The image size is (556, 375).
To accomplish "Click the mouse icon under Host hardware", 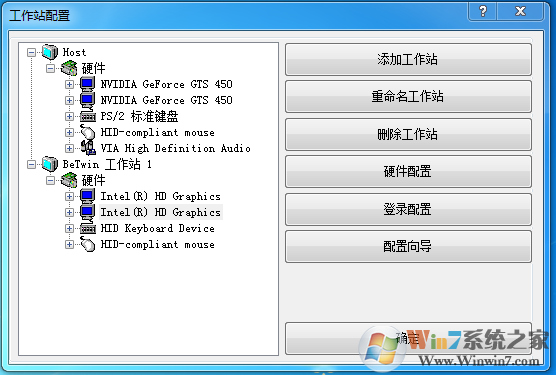I will click(88, 132).
